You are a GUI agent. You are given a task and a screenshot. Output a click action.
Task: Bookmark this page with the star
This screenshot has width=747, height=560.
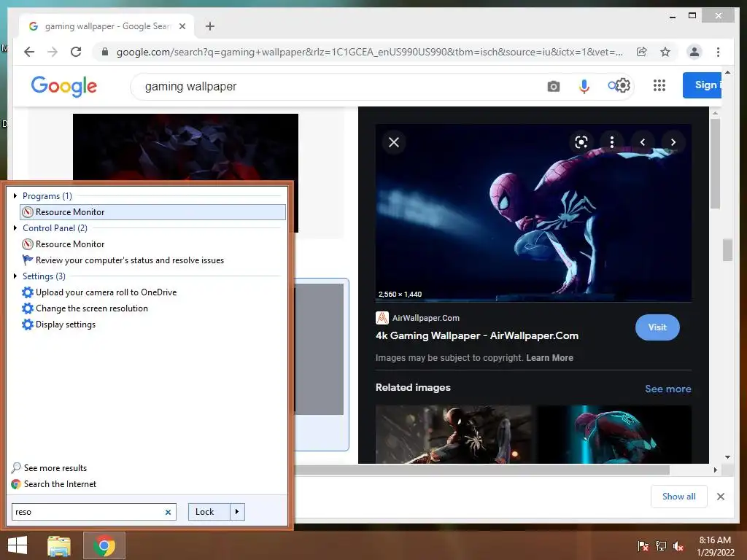tap(665, 52)
